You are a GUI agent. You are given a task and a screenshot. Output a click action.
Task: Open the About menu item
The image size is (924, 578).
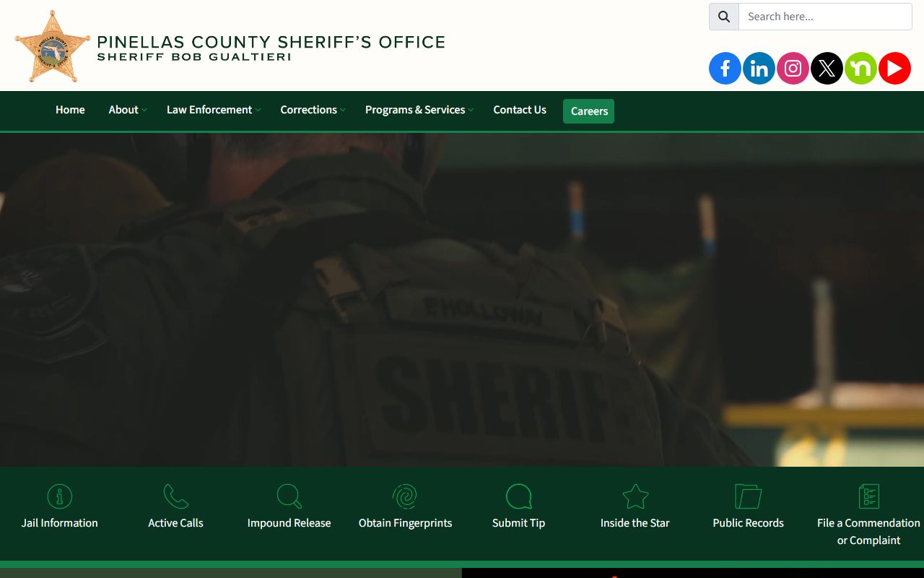(123, 110)
